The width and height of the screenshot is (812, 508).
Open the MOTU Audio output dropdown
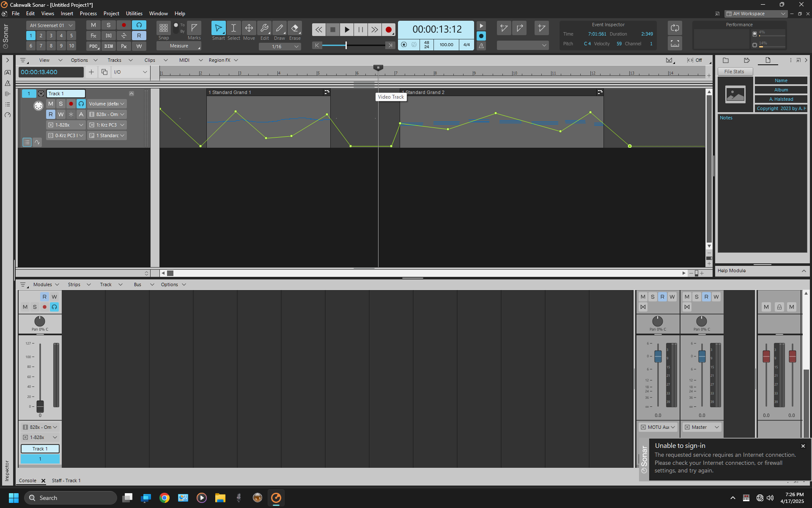click(658, 427)
